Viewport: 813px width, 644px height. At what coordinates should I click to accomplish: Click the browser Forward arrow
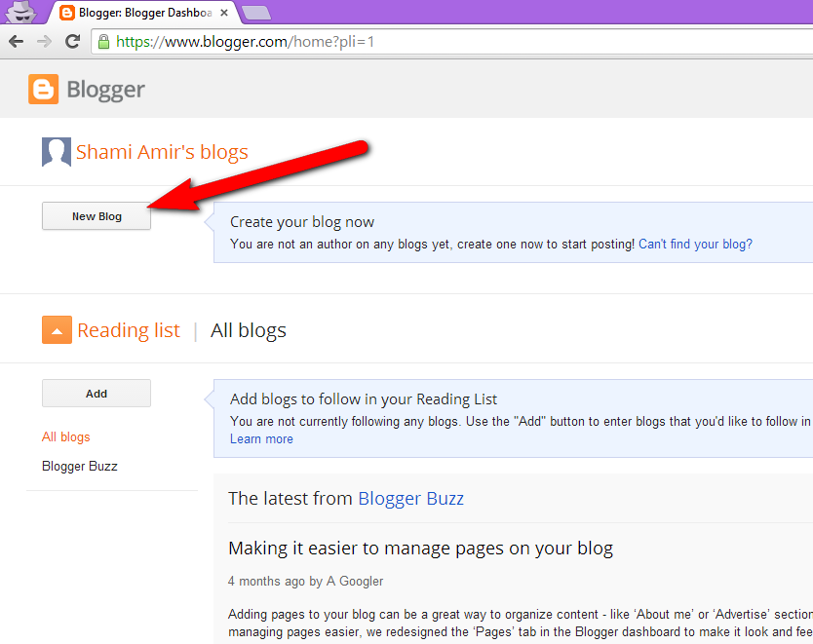tap(45, 42)
